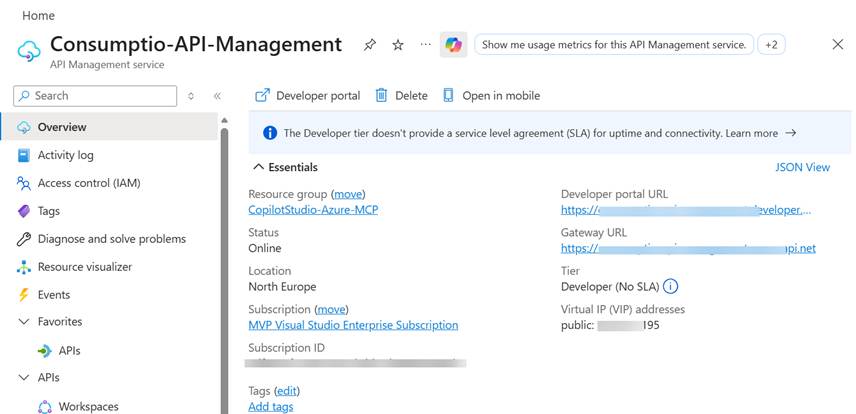
Task: Click the Delete trash can icon
Action: click(x=382, y=96)
